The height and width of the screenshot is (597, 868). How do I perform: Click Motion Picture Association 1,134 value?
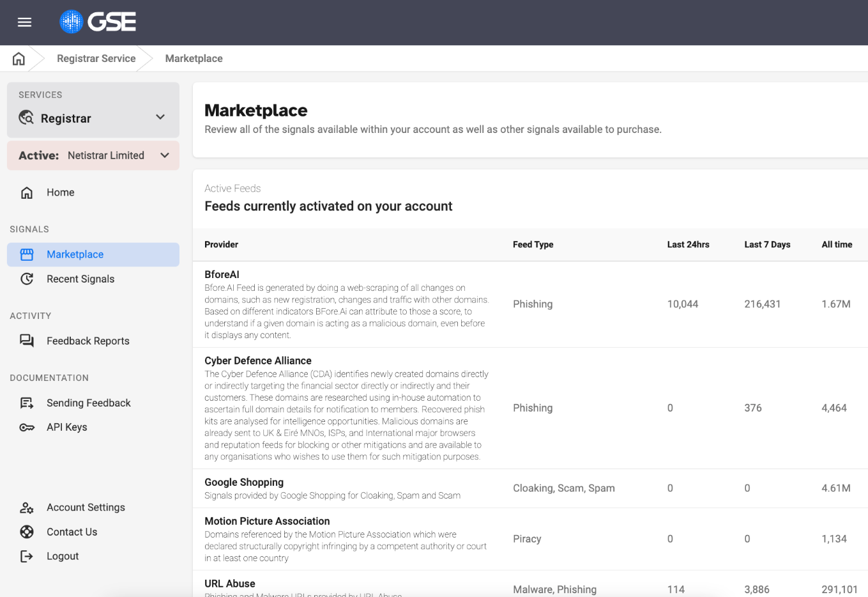[834, 539]
